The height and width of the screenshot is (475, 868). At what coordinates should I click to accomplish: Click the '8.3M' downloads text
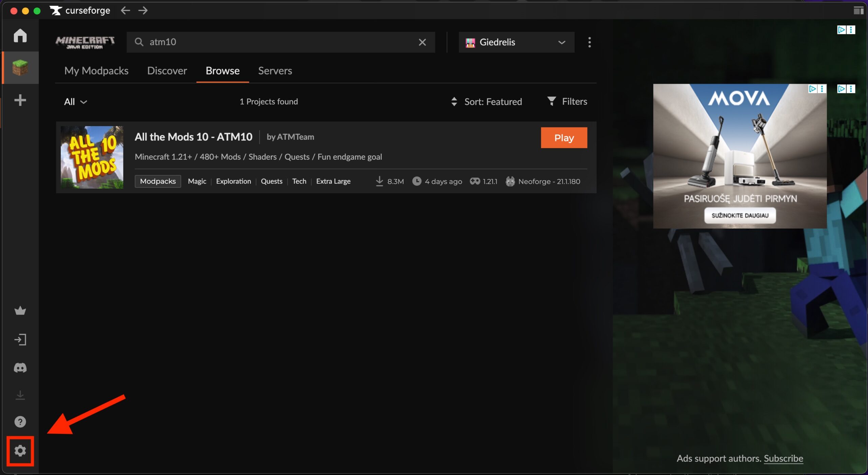(396, 181)
